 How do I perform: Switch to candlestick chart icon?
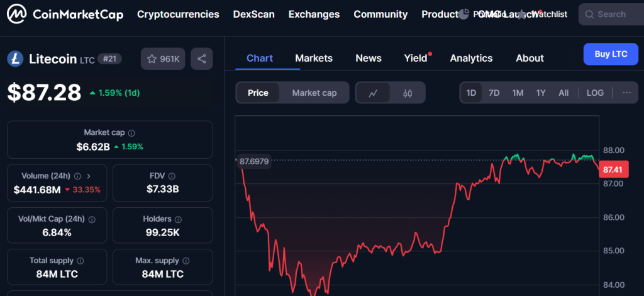coord(408,93)
